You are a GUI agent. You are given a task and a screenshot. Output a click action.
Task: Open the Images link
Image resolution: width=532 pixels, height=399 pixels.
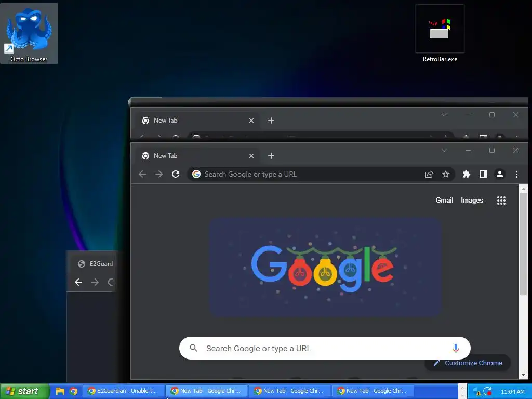click(472, 200)
